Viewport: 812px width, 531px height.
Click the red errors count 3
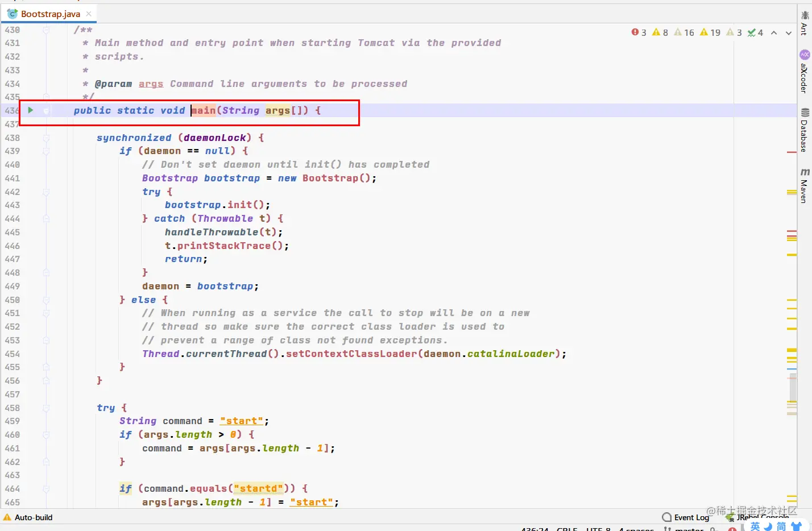(x=639, y=32)
